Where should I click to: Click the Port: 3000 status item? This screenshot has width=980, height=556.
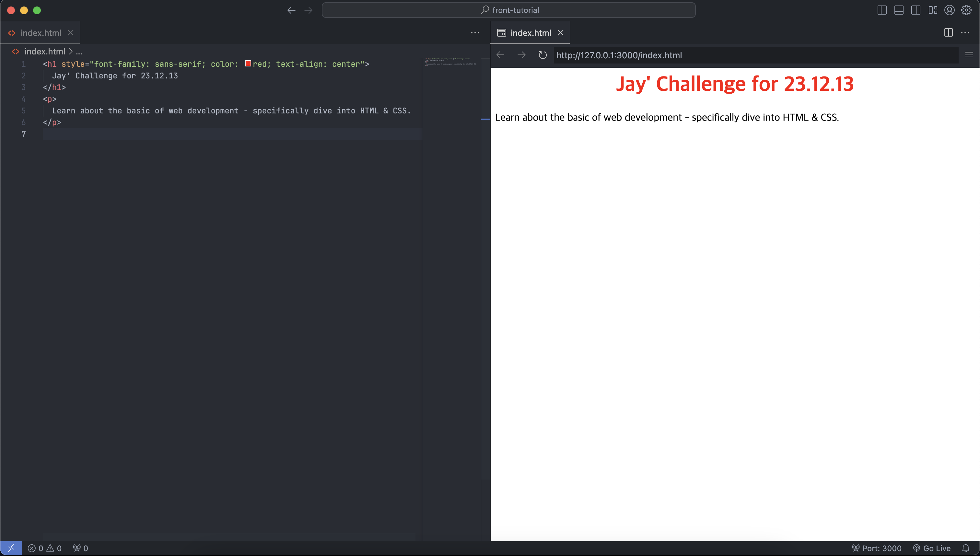coord(877,548)
